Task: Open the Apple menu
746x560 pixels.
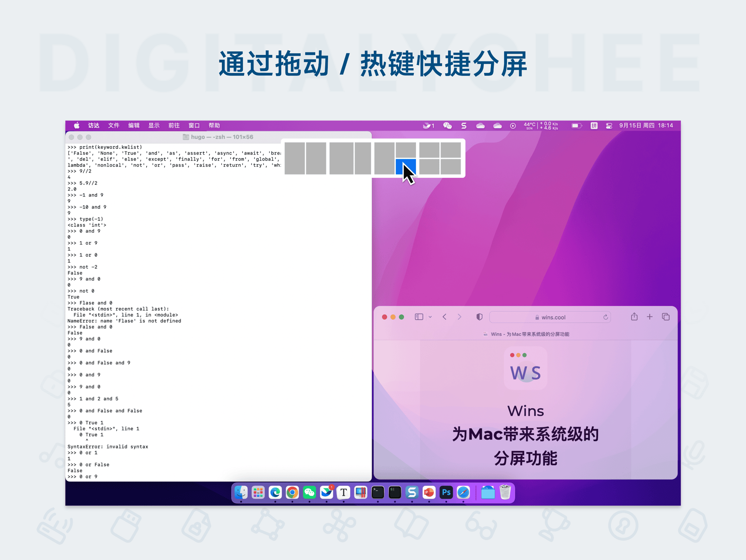Action: (76, 125)
